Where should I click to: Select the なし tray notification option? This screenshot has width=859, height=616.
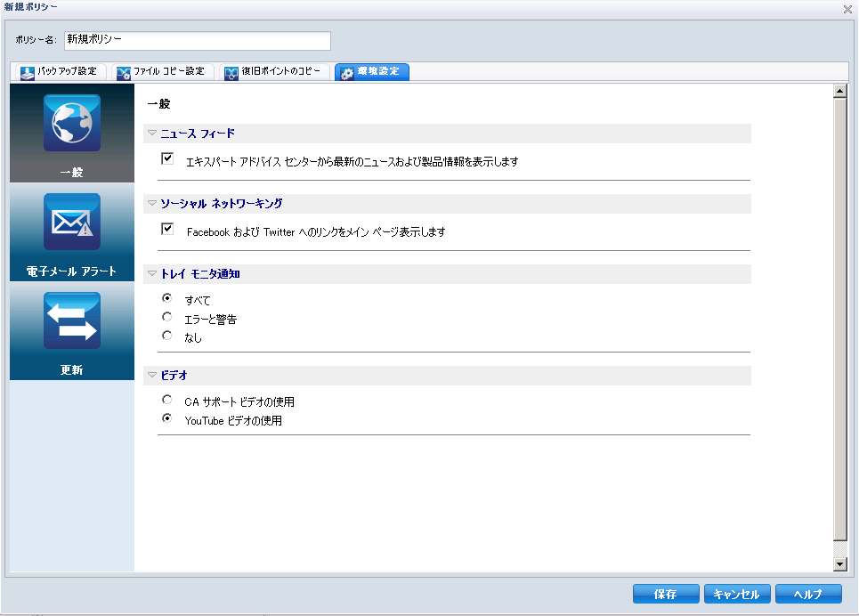(x=167, y=336)
